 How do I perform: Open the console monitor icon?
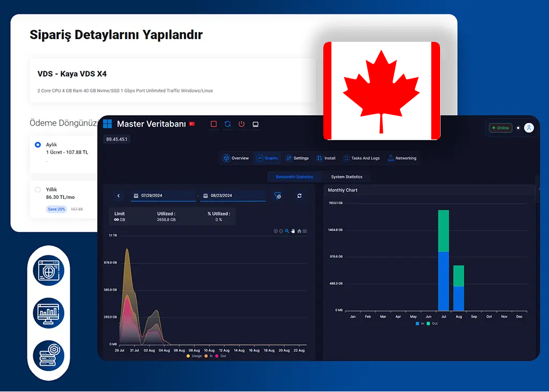coord(255,124)
